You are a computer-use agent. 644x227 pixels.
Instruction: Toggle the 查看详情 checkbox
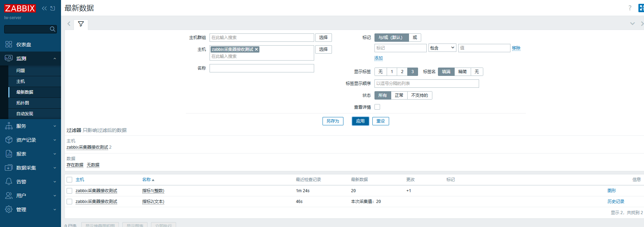[x=377, y=107]
